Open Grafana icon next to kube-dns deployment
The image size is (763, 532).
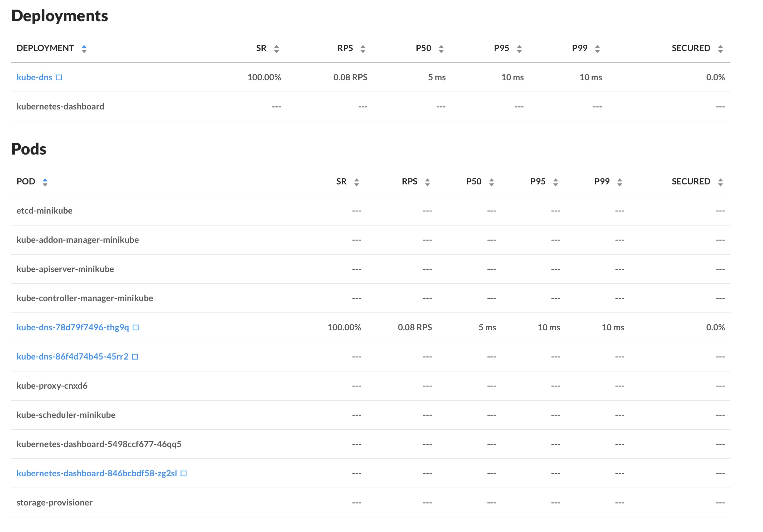pyautogui.click(x=59, y=77)
